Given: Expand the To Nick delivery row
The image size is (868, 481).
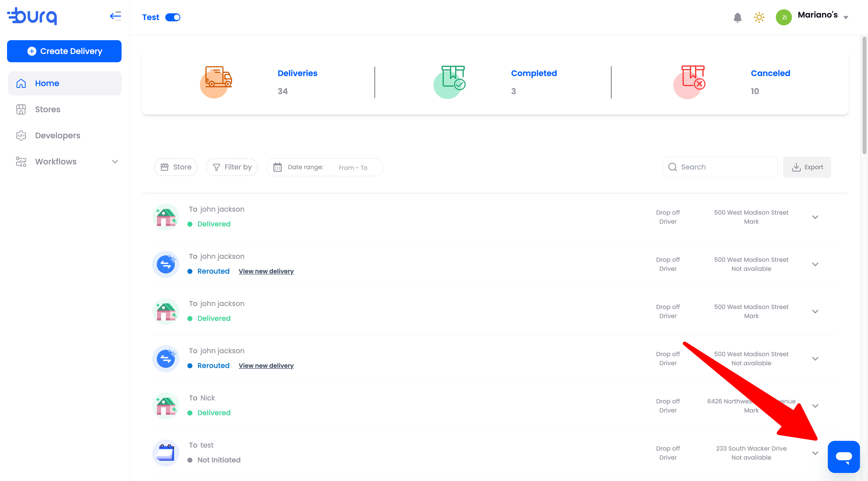Looking at the screenshot, I should (815, 406).
